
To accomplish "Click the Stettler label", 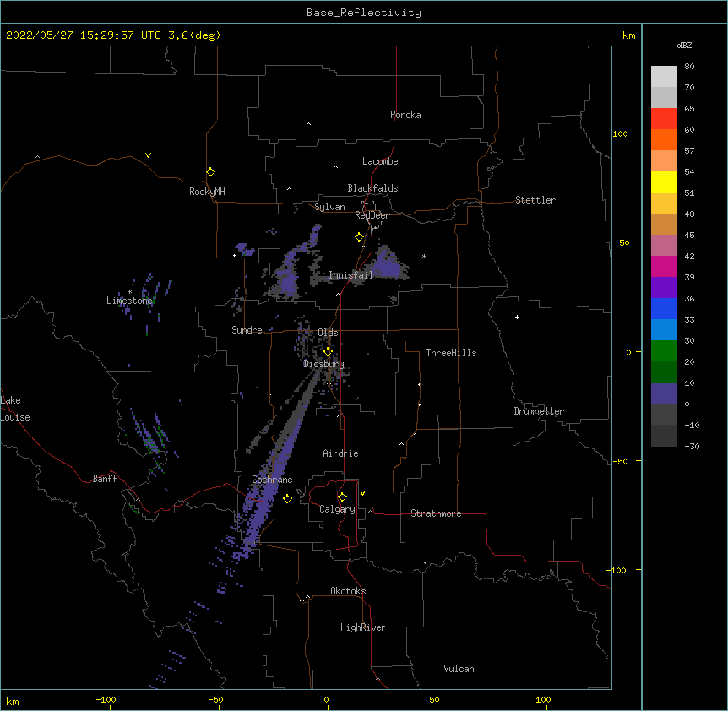I will coord(535,200).
